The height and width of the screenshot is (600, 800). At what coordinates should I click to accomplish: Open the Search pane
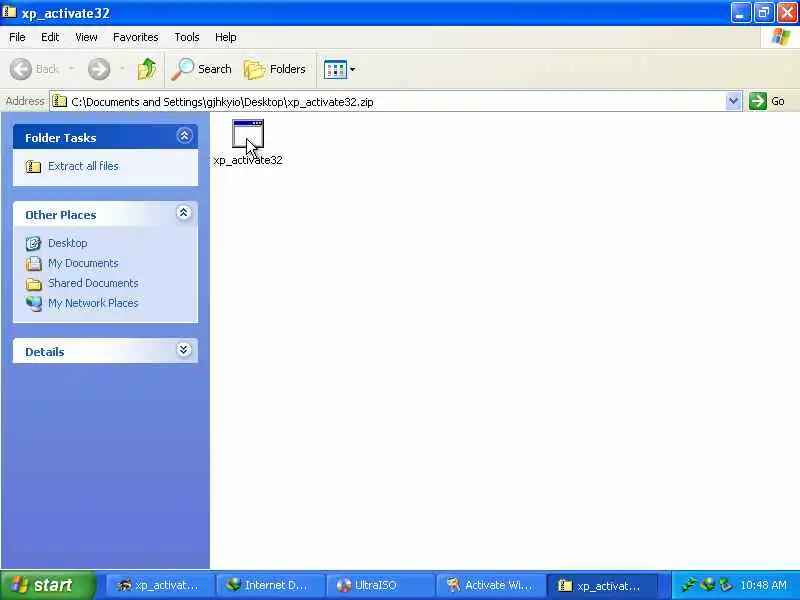(202, 69)
